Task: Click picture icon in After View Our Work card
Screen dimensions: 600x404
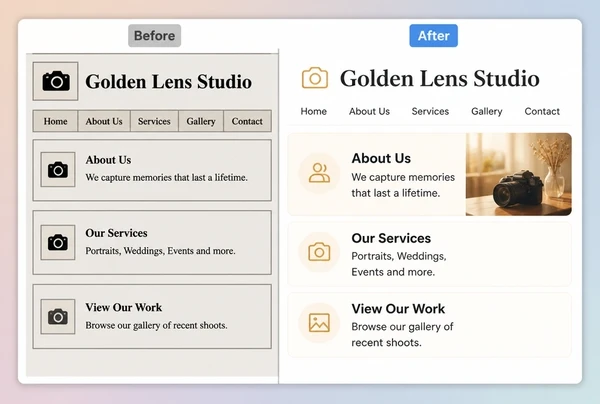Action: pyautogui.click(x=319, y=323)
